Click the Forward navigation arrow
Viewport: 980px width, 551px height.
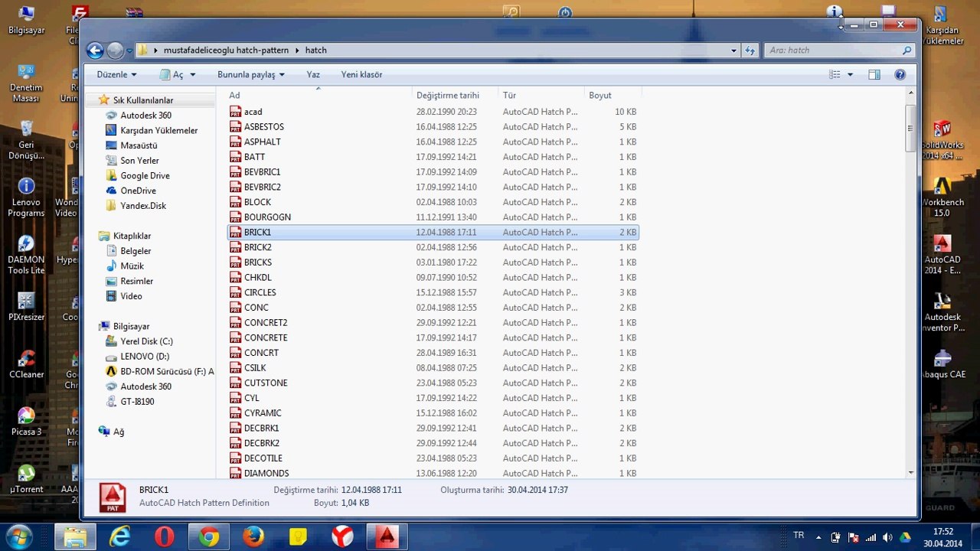point(115,51)
